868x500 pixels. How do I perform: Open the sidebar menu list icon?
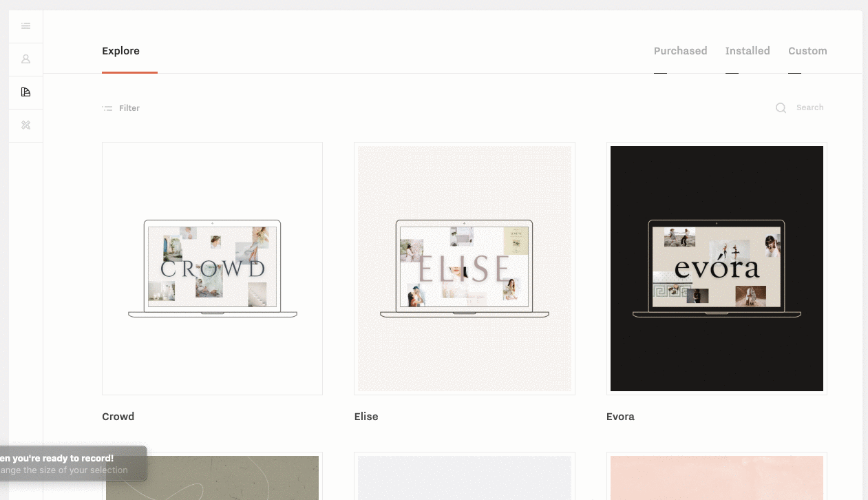pos(25,26)
